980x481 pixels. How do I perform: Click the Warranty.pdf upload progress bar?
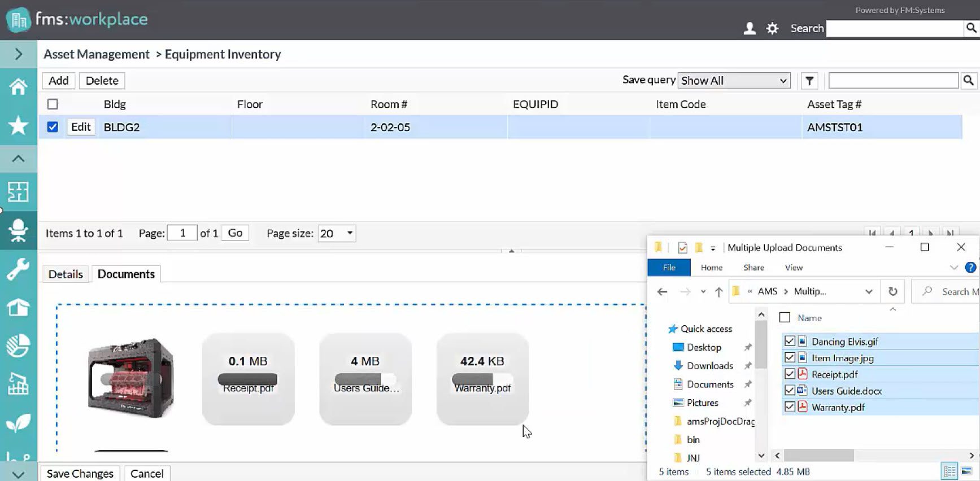tap(482, 379)
